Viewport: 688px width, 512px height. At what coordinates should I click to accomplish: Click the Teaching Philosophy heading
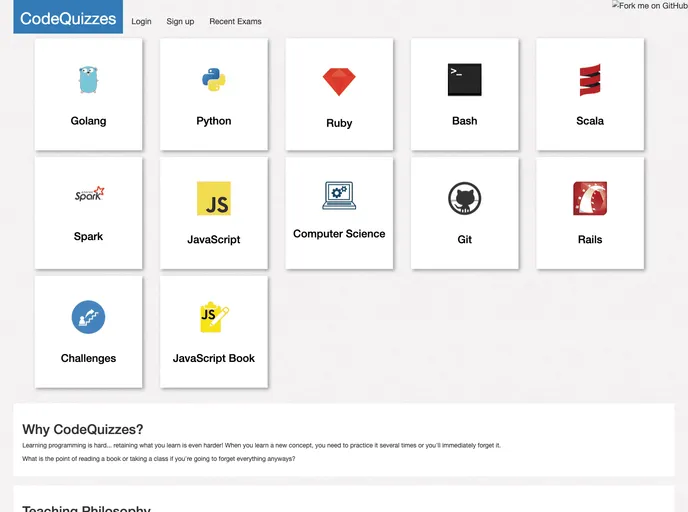click(86, 508)
